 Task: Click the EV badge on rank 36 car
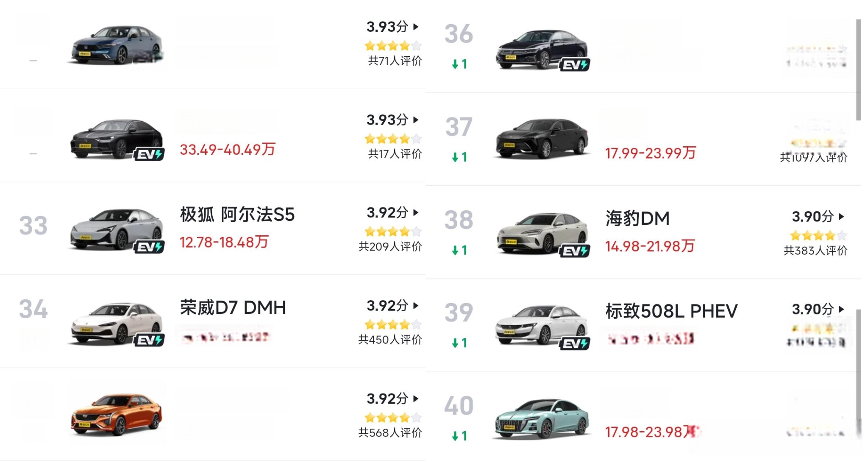(574, 65)
